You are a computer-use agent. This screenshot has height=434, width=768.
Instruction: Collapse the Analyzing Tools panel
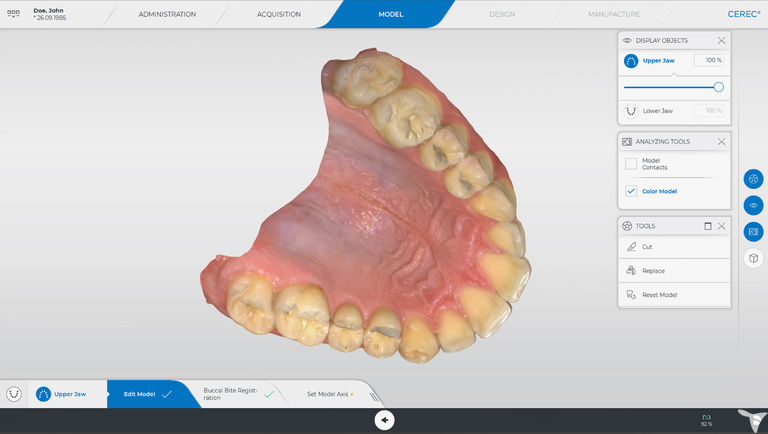pos(721,142)
